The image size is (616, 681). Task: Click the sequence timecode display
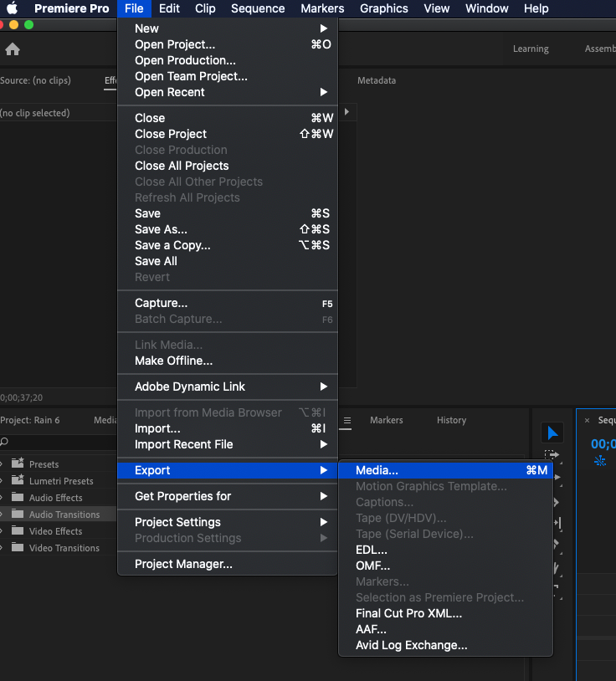[603, 443]
